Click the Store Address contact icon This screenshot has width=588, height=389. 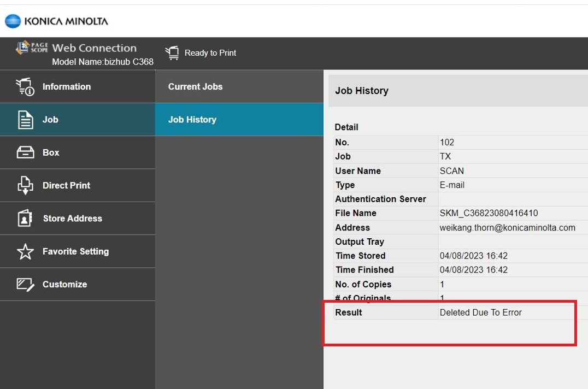pyautogui.click(x=25, y=219)
